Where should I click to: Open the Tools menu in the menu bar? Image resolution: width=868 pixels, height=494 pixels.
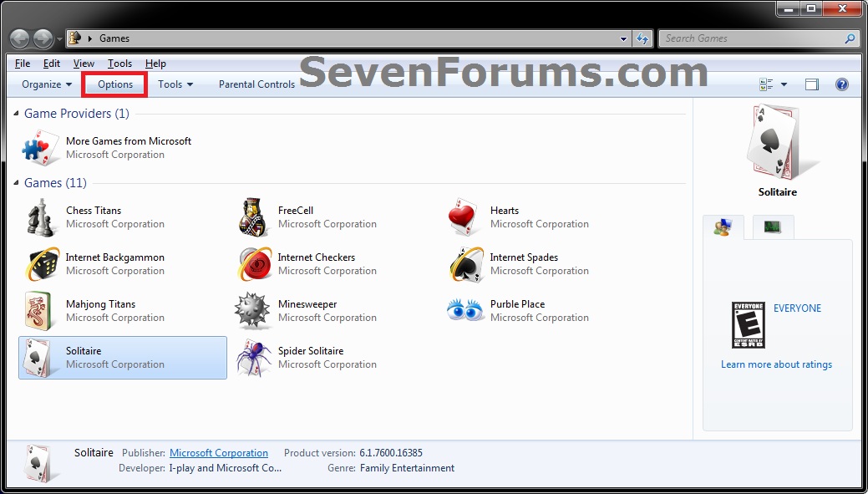click(119, 63)
